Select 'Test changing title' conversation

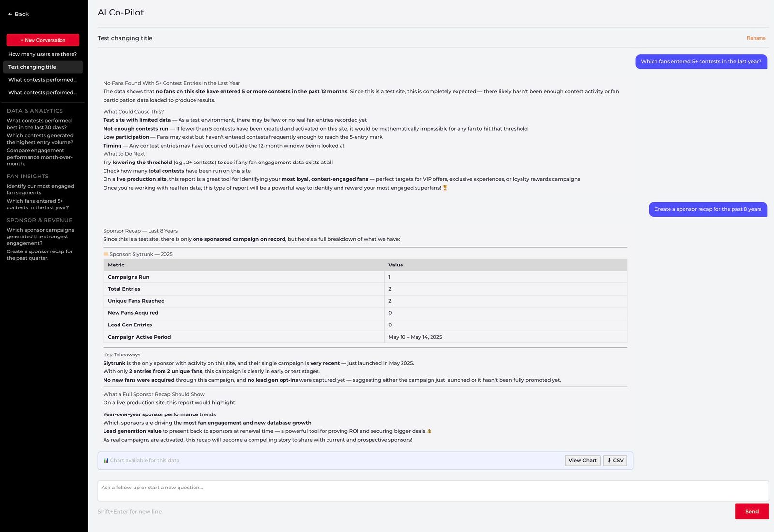tap(43, 67)
